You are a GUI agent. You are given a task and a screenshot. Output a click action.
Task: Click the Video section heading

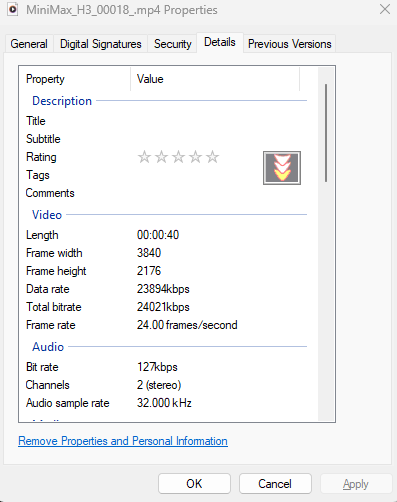pos(47,215)
